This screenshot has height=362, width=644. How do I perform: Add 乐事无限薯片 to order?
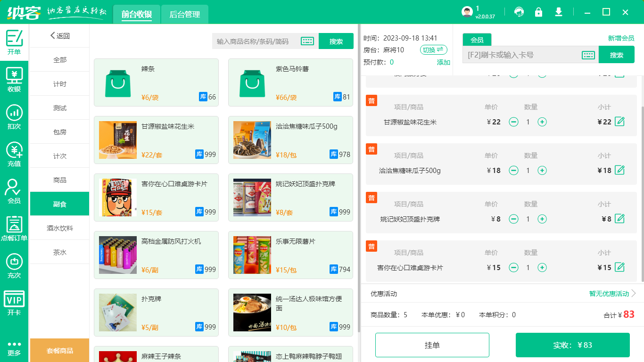[290, 255]
